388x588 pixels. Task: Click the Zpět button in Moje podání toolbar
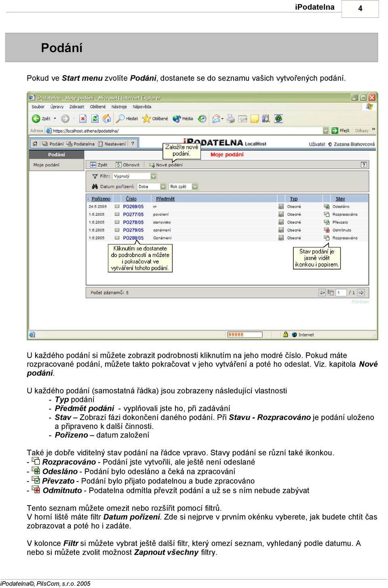(99, 165)
